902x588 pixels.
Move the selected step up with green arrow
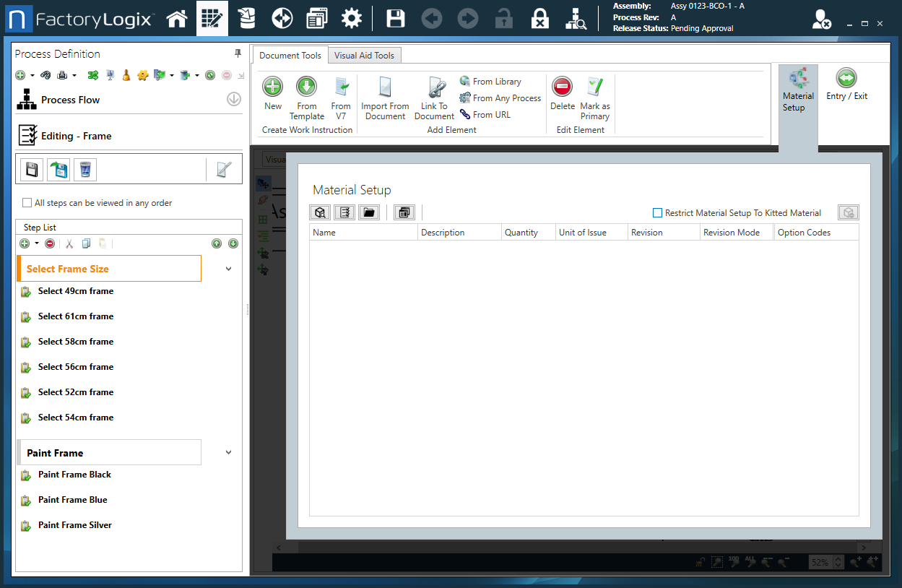(x=217, y=243)
